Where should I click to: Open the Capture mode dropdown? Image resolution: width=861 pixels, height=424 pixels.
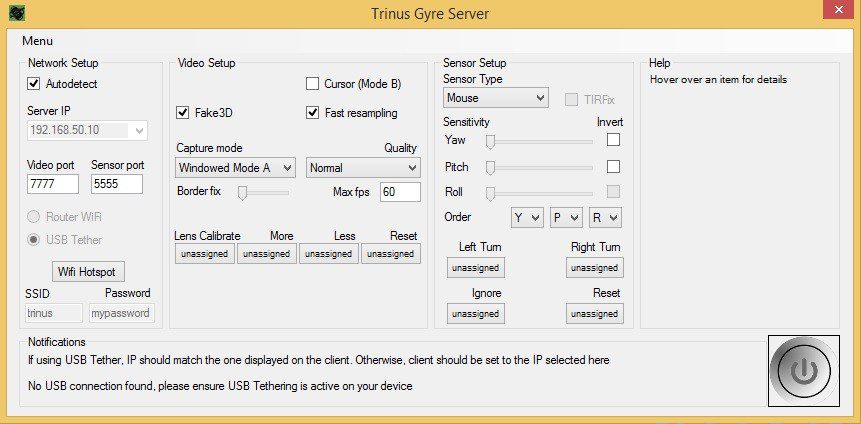tap(236, 168)
